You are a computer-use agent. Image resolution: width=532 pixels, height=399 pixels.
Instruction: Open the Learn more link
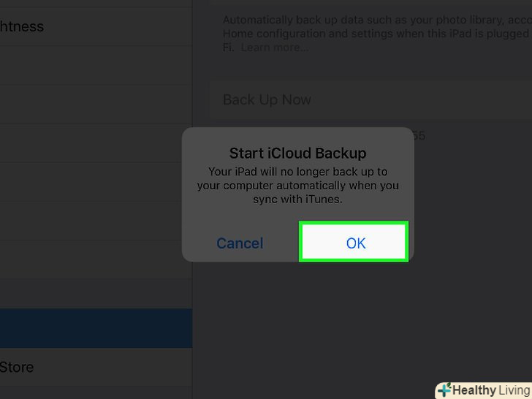coord(275,47)
